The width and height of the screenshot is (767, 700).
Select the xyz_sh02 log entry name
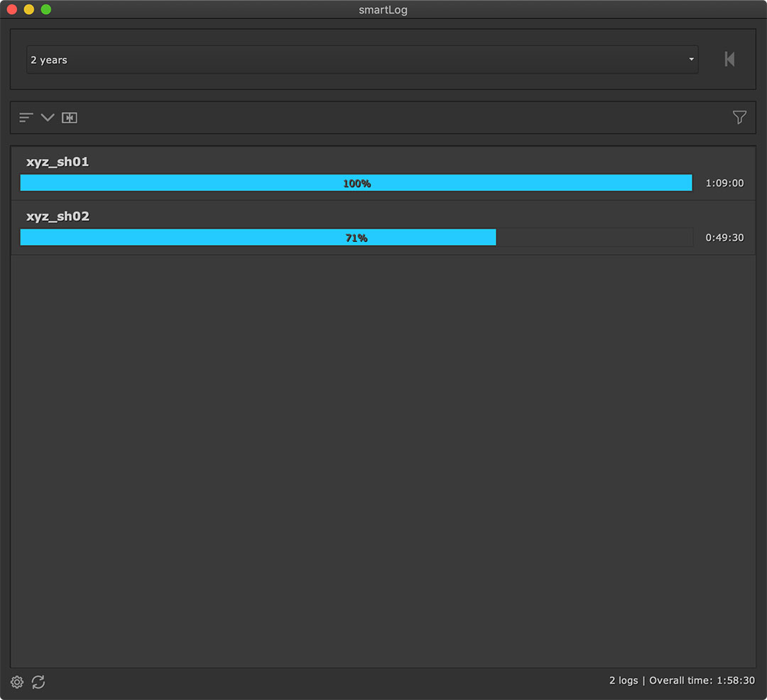tap(58, 217)
